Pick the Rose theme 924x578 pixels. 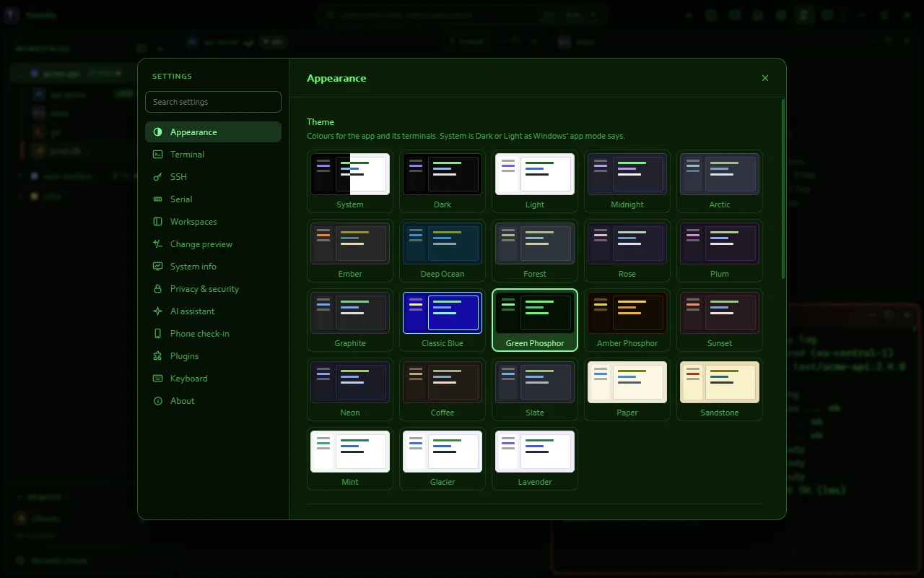(627, 251)
